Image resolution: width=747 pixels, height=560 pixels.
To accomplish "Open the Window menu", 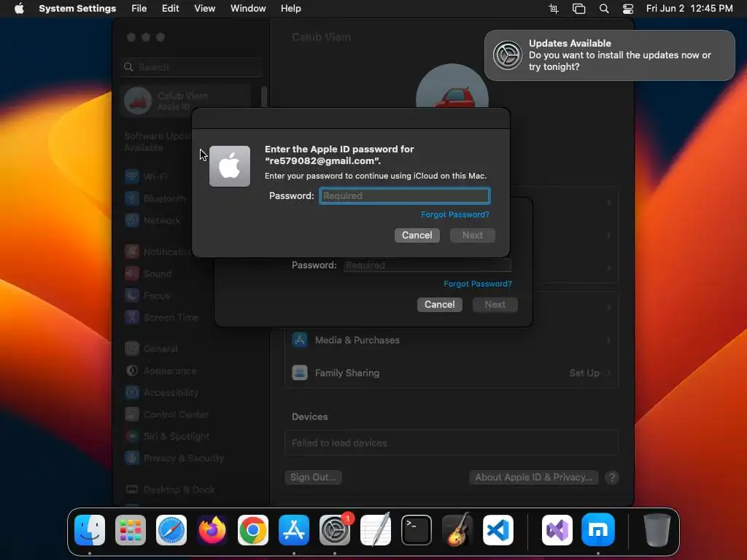I will click(x=248, y=9).
